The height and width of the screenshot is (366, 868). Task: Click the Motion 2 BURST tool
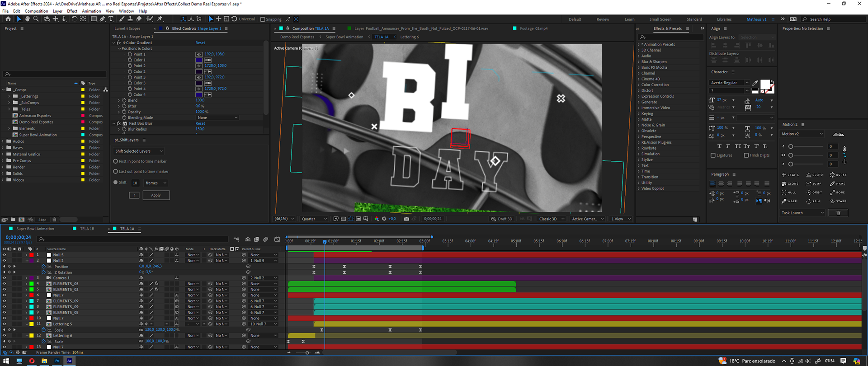point(838,175)
